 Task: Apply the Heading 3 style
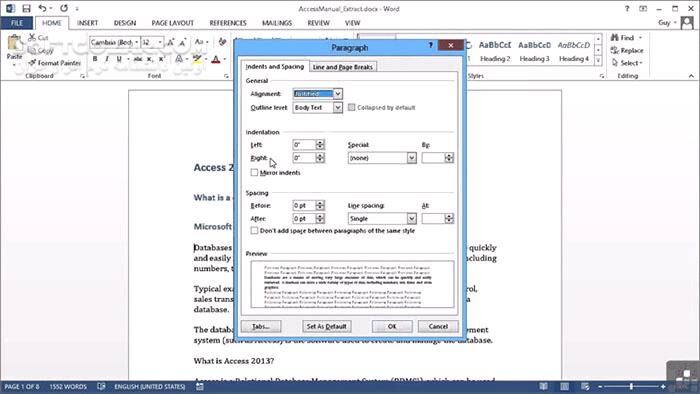point(534,50)
